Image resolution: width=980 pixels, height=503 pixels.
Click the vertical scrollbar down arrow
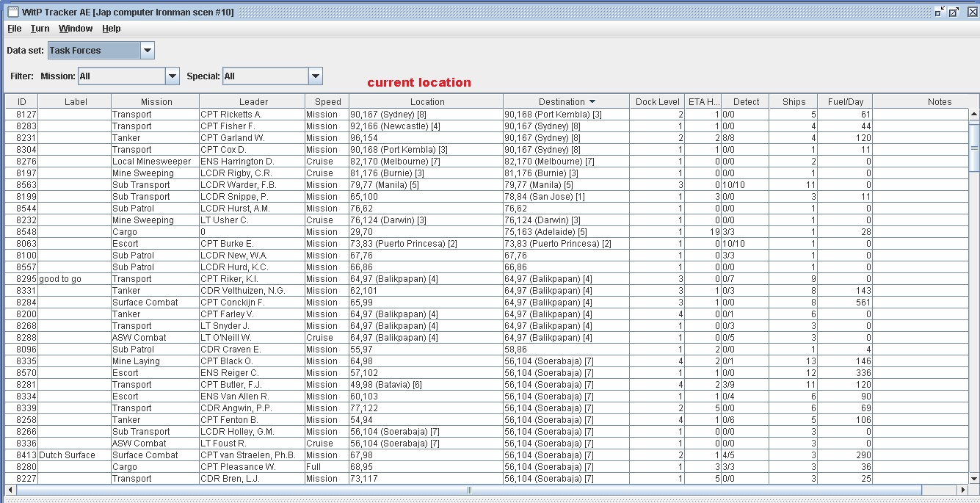tap(974, 478)
